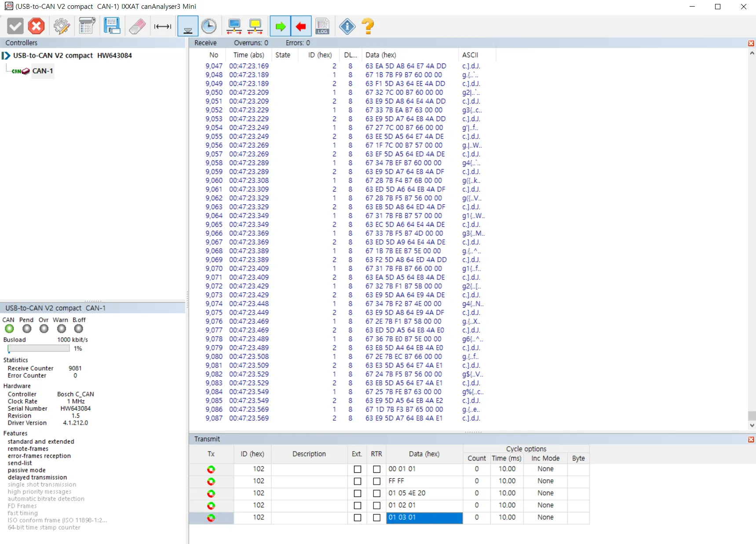The width and height of the screenshot is (756, 544).
Task: Toggle Ext. checkbox for data 00 01 01
Action: coord(358,469)
